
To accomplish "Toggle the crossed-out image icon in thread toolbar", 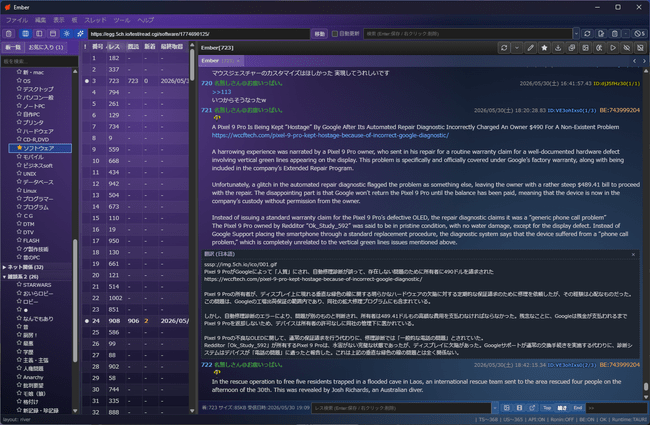I will 640,48.
